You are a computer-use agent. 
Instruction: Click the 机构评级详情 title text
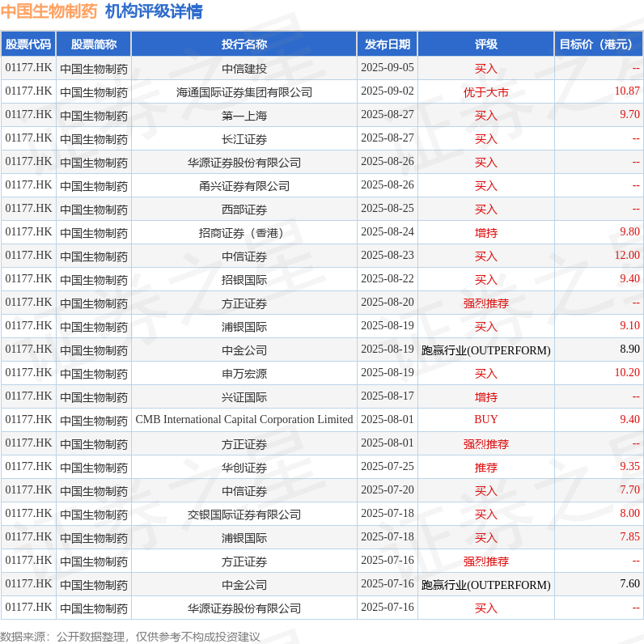coord(154,11)
